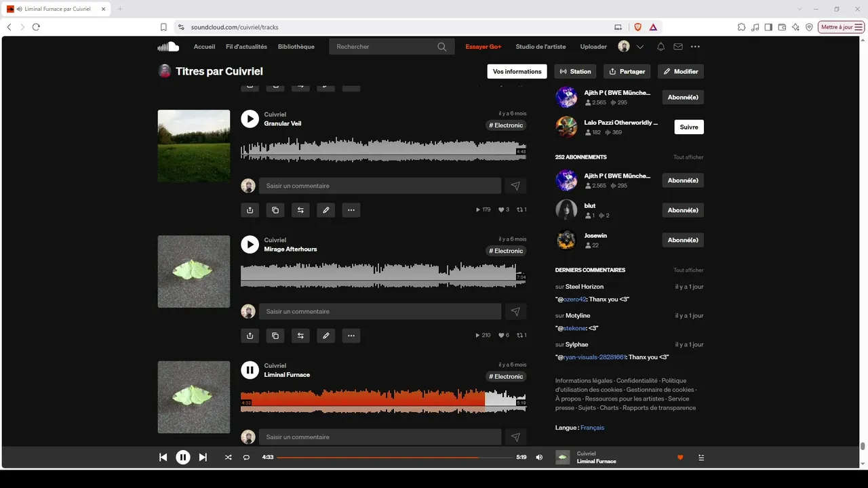Go to Accueil

pyautogui.click(x=204, y=47)
